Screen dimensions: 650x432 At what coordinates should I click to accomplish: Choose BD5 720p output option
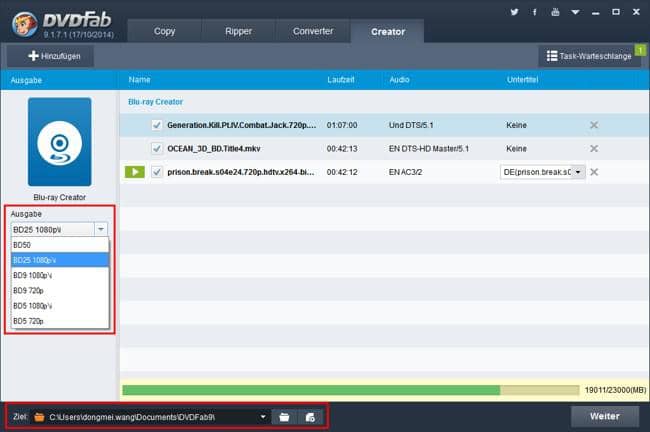pyautogui.click(x=60, y=321)
